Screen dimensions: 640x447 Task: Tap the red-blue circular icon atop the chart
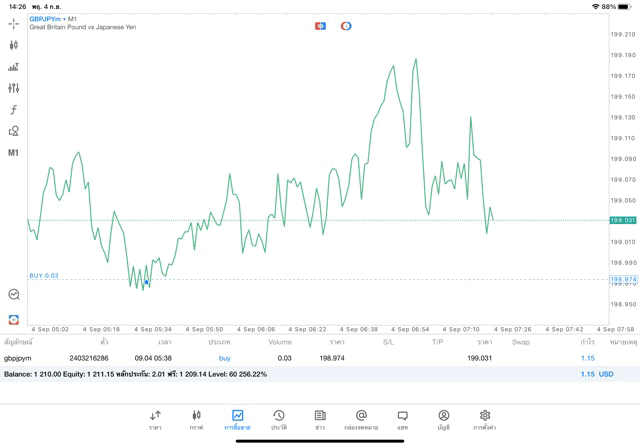tap(346, 26)
